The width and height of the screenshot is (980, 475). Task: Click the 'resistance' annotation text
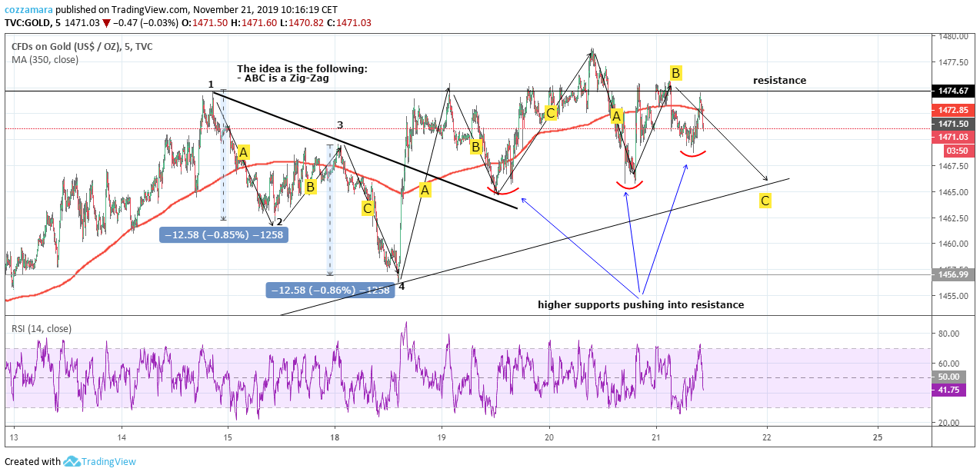[779, 80]
